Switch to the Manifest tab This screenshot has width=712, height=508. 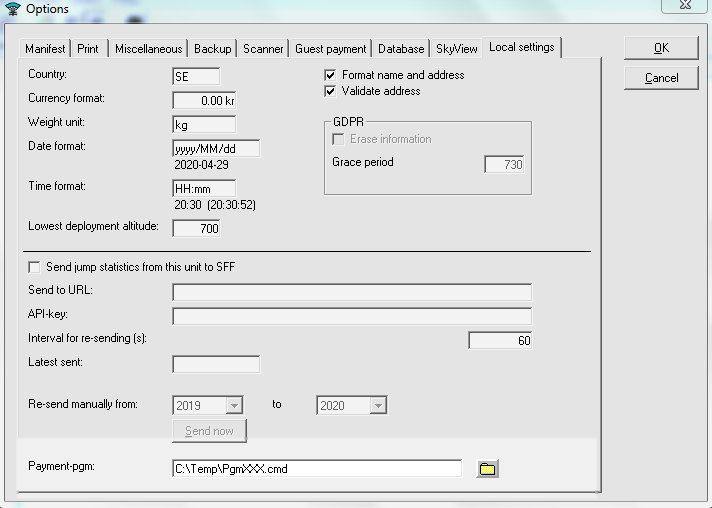[x=45, y=48]
